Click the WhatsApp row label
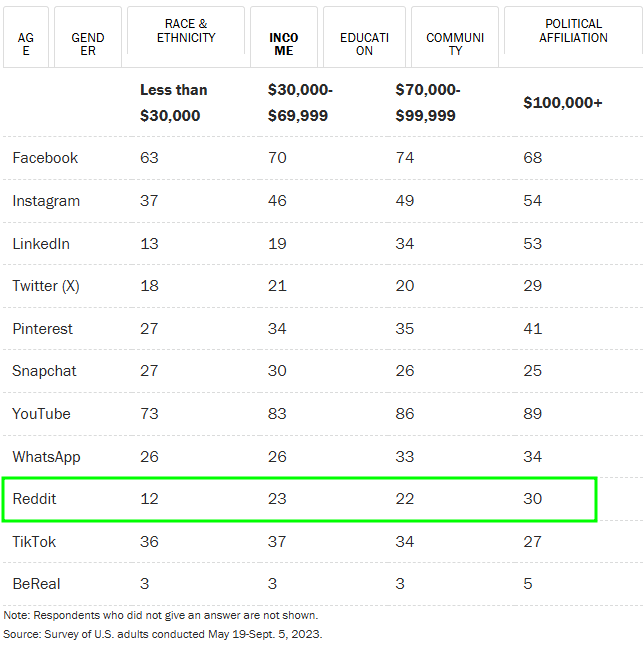Viewport: 644px width, 646px height. tap(46, 457)
